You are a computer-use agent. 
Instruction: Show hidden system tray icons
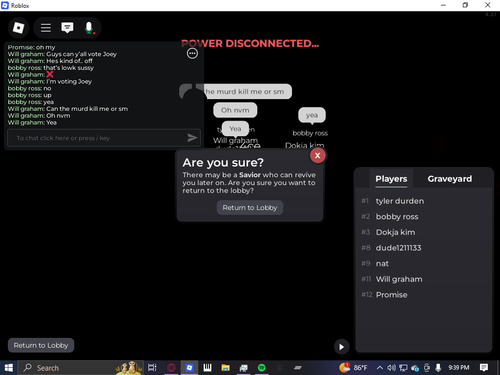pos(379,368)
